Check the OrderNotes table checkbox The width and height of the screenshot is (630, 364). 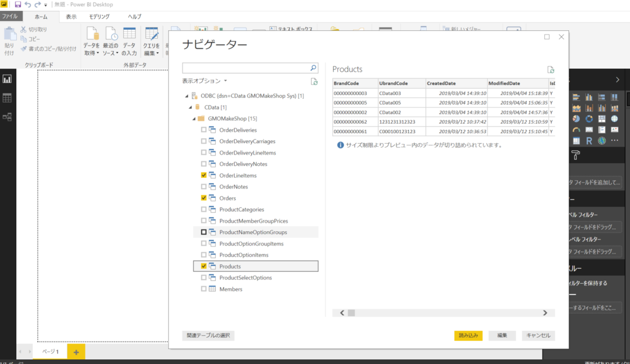(204, 187)
